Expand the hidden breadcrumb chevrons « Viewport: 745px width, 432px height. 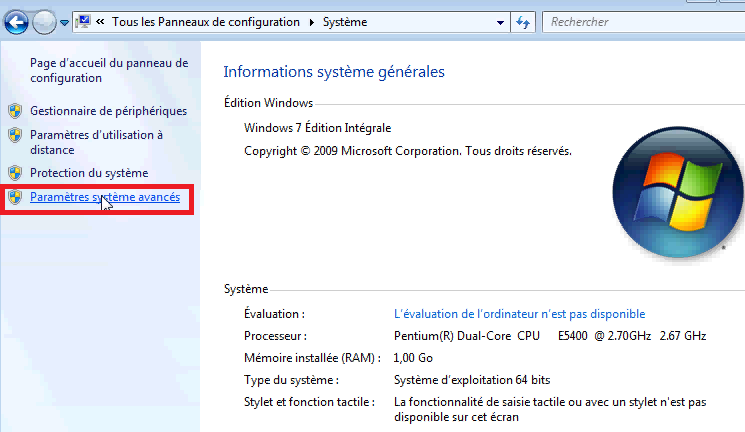tap(100, 22)
